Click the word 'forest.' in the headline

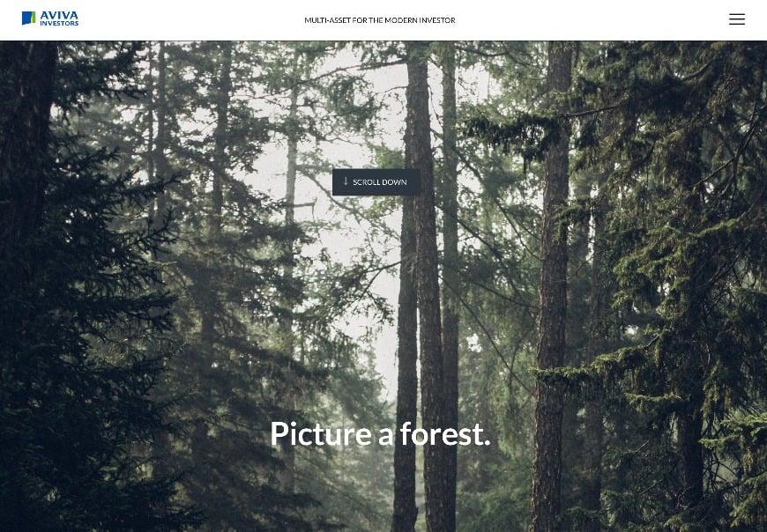445,433
